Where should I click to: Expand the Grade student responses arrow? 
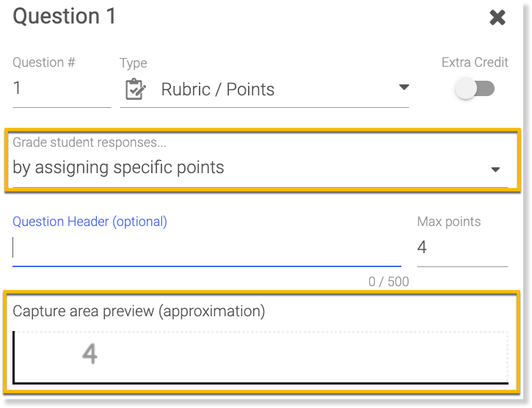[x=495, y=170]
